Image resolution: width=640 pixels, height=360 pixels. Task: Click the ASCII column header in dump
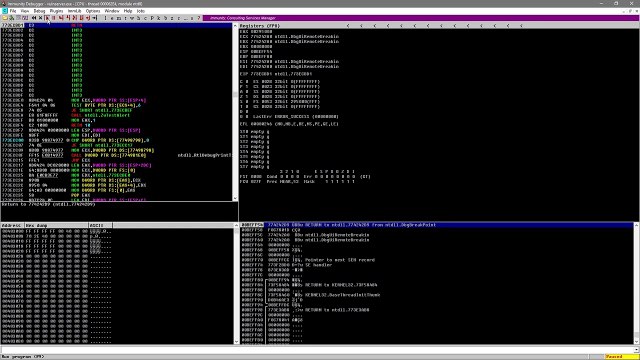point(100,225)
